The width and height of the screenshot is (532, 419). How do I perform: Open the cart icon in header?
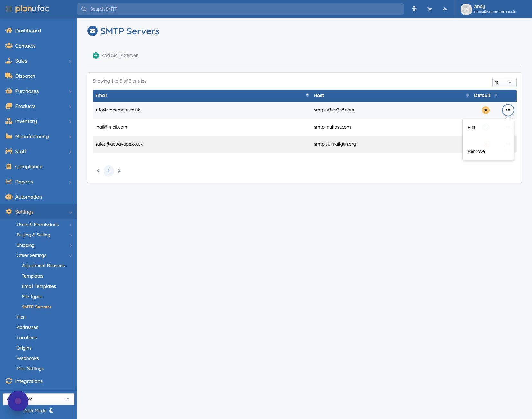(x=429, y=9)
